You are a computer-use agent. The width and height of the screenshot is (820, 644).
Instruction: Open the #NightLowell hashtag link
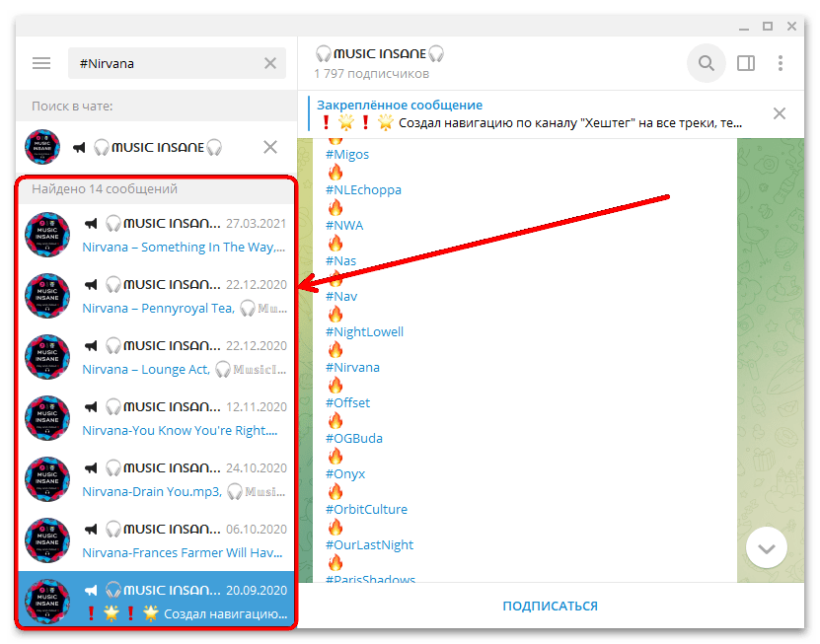click(x=364, y=332)
